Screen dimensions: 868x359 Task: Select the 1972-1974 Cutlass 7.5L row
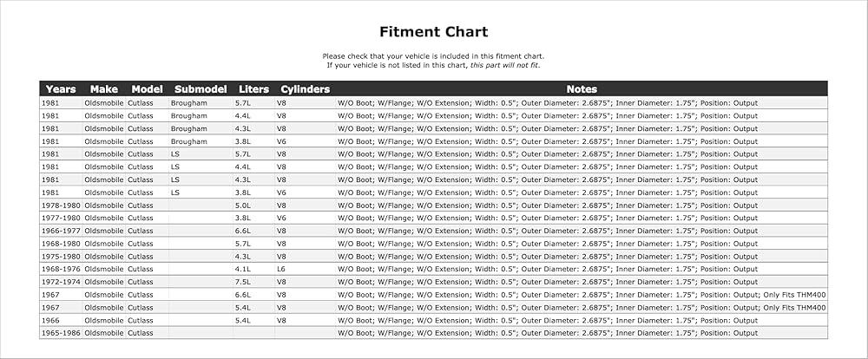point(433,282)
